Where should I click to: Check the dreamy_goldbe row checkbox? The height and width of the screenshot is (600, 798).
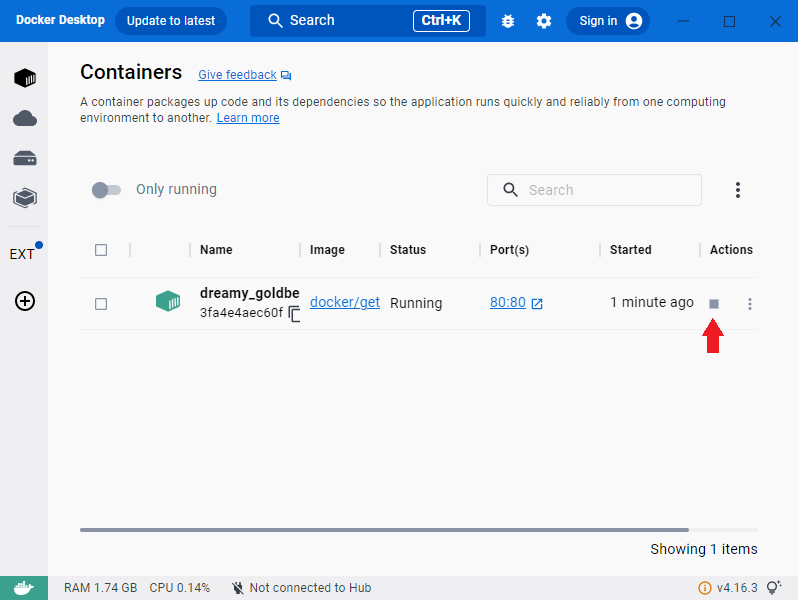101,304
